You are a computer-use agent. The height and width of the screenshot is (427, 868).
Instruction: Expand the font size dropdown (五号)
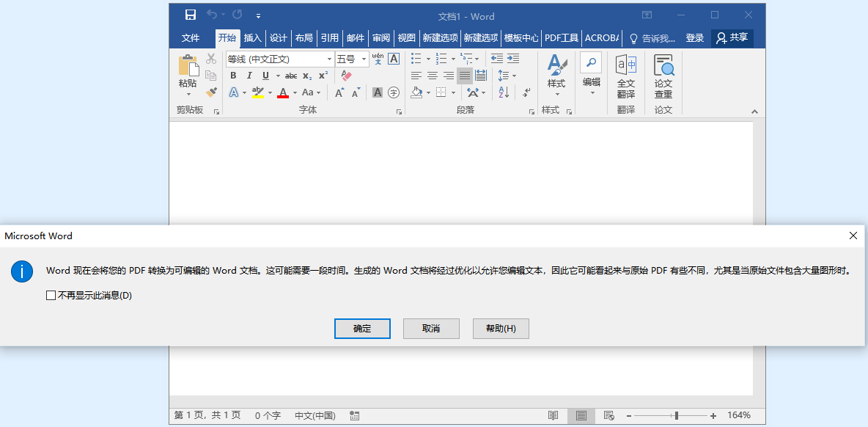coord(364,59)
